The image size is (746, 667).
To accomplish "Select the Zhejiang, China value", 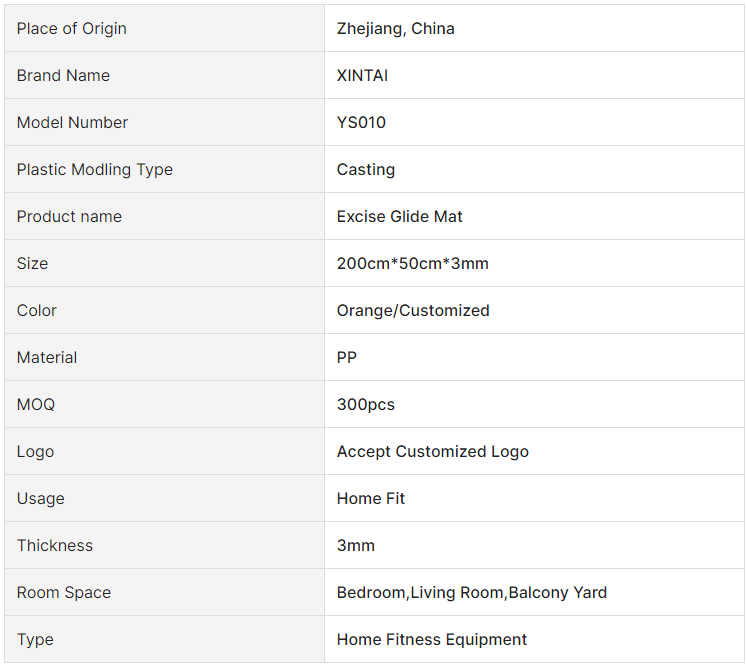I will (395, 29).
